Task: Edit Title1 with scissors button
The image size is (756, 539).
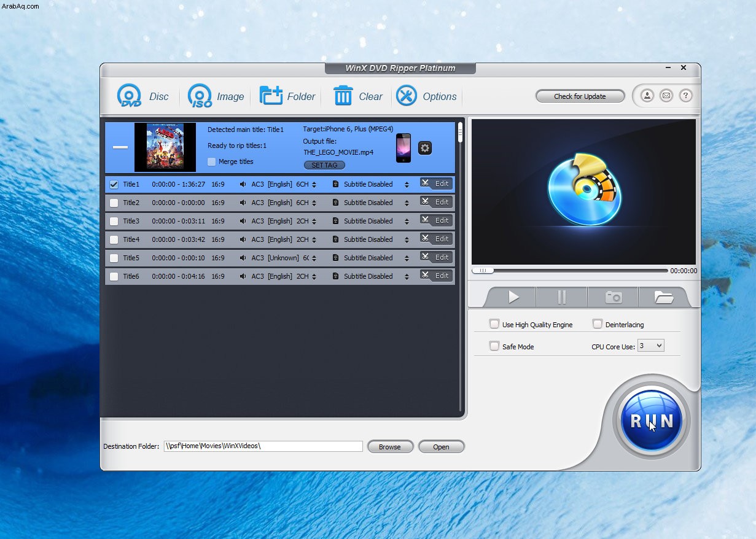Action: coord(436,184)
